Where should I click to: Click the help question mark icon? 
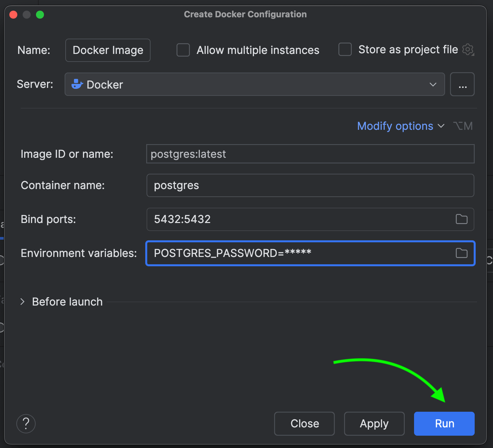click(x=26, y=423)
